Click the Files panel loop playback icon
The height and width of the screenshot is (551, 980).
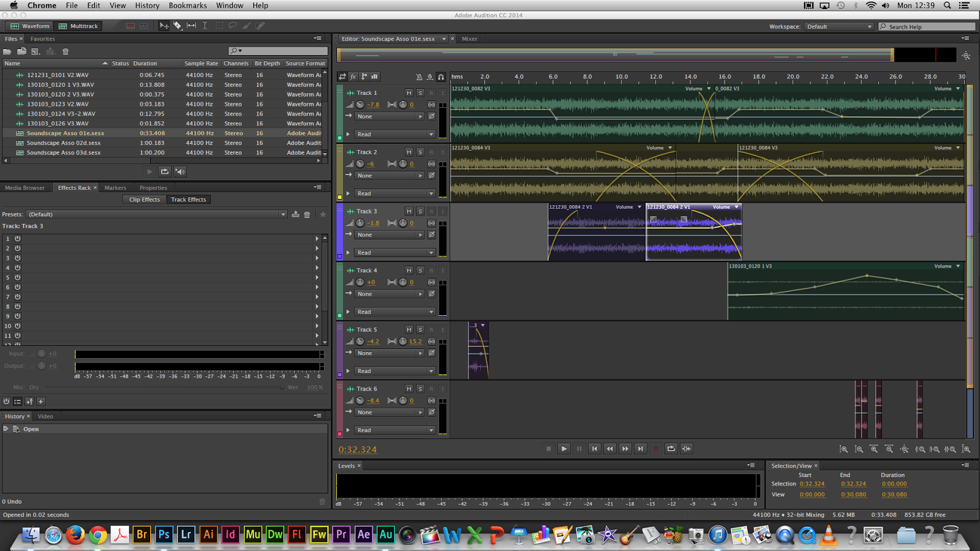[164, 171]
